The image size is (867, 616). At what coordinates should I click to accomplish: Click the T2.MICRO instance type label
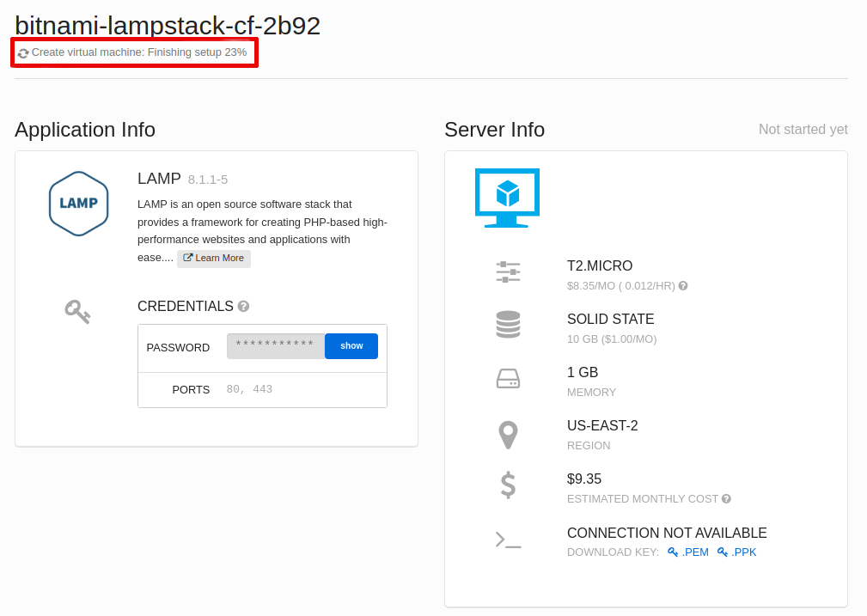(x=600, y=266)
